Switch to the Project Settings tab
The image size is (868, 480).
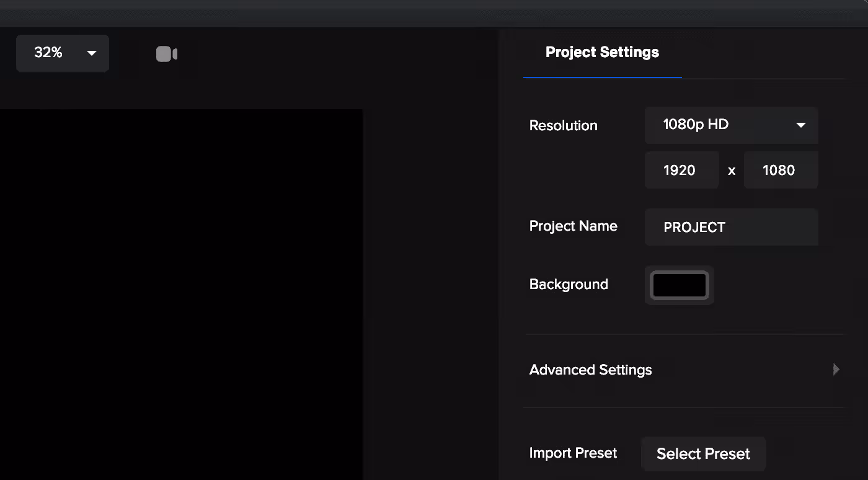602,53
